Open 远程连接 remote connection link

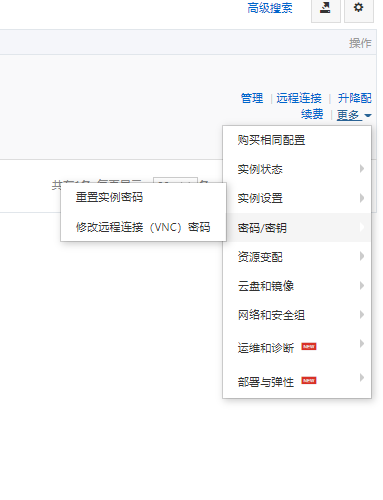pyautogui.click(x=299, y=98)
